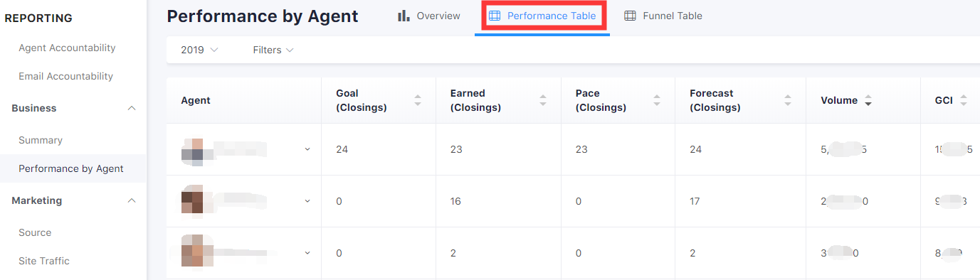The height and width of the screenshot is (280, 980).
Task: Switch to the Funnel Table tab
Action: (663, 16)
